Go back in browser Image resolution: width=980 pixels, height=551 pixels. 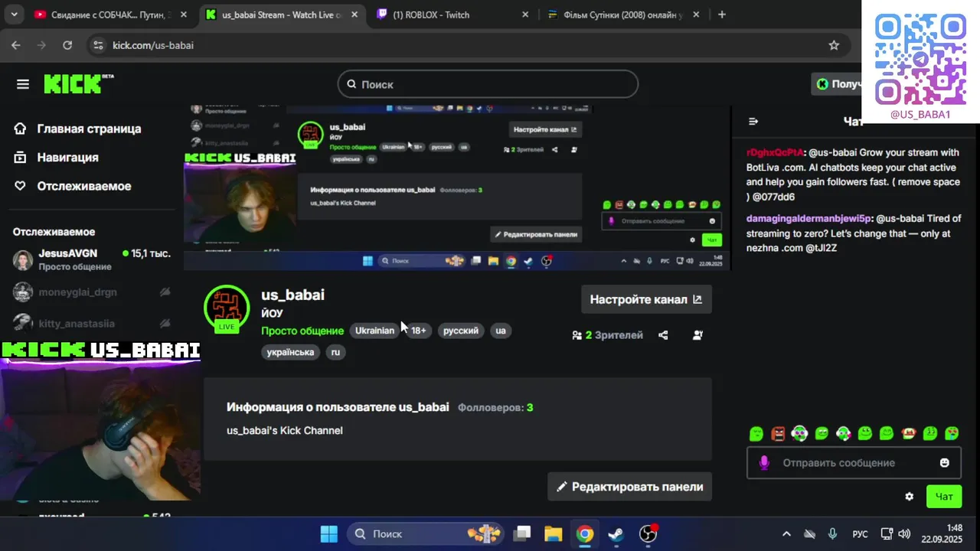click(x=16, y=45)
